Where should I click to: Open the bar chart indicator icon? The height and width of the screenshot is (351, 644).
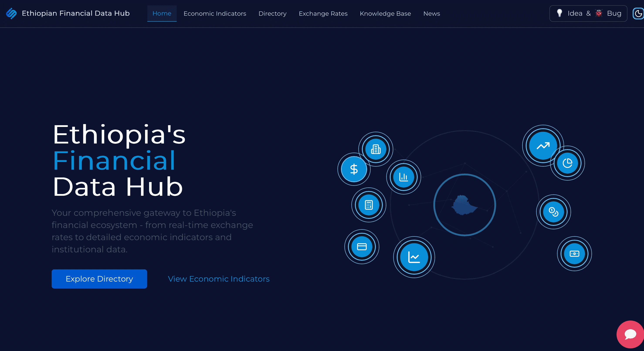403,177
